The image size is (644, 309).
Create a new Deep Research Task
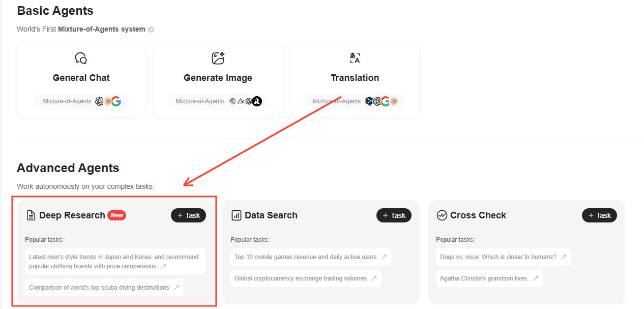188,215
